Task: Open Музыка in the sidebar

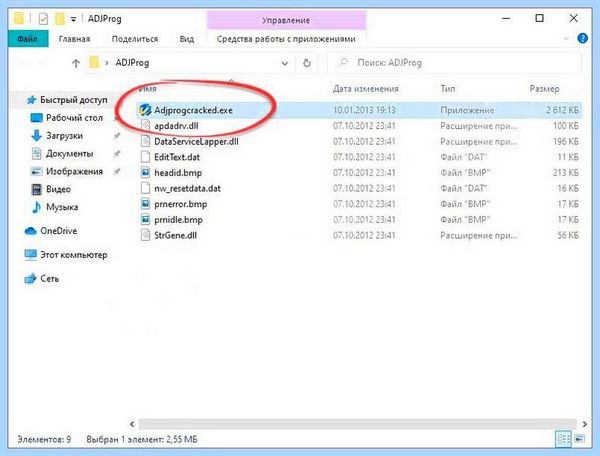Action: point(62,207)
